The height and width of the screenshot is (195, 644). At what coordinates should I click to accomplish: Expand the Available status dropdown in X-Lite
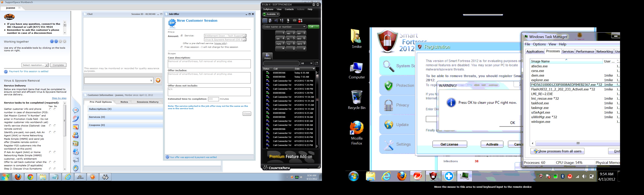271,14
